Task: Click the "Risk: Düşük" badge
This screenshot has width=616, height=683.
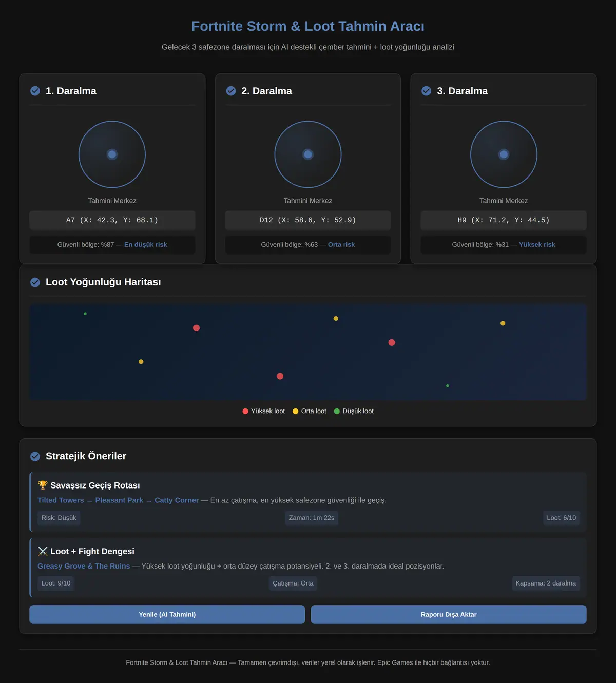Action: click(x=59, y=518)
